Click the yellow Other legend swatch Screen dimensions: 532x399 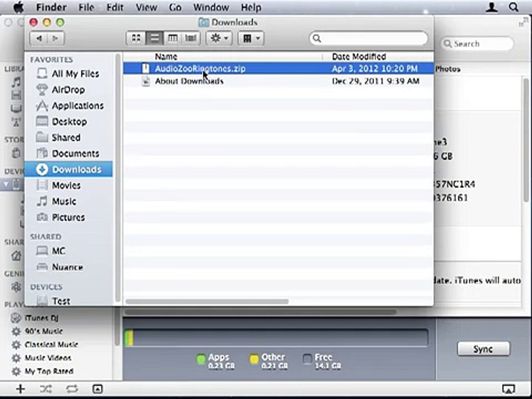[x=254, y=359]
